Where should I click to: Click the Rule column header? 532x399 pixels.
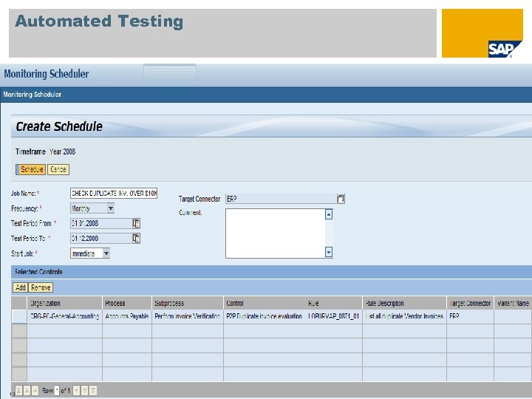pyautogui.click(x=334, y=303)
